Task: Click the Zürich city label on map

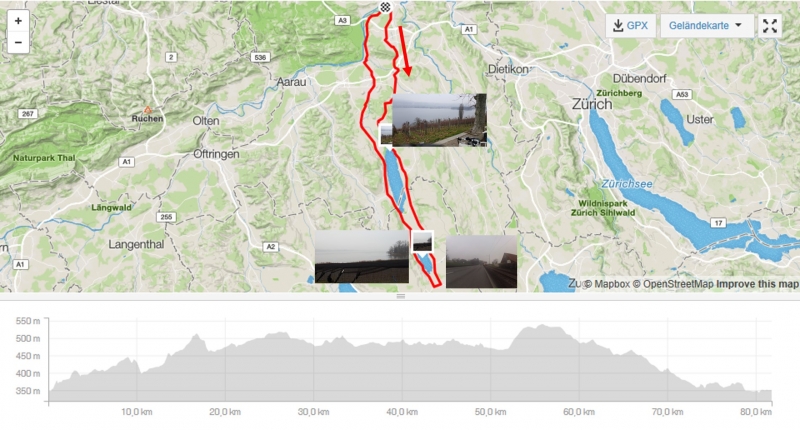Action: 592,104
